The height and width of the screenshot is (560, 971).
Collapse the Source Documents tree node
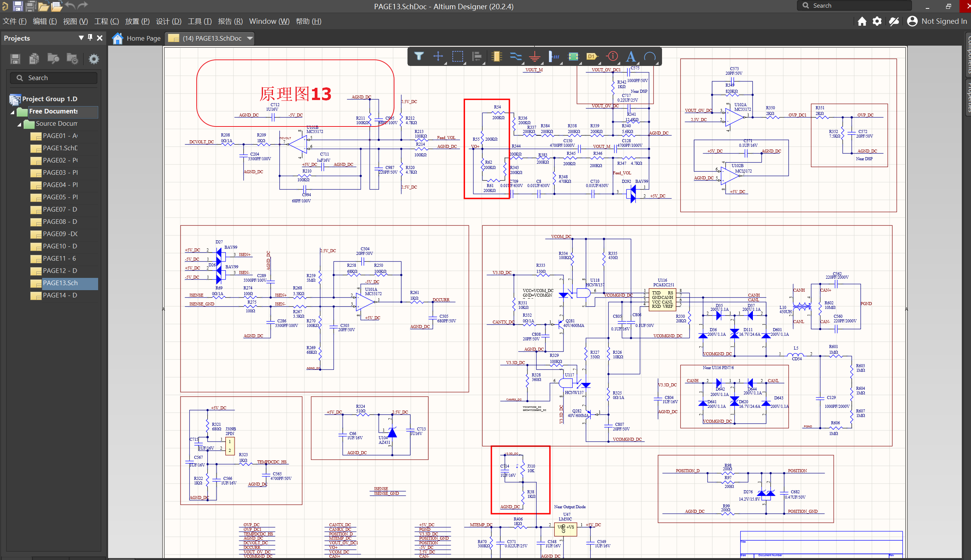tap(19, 124)
